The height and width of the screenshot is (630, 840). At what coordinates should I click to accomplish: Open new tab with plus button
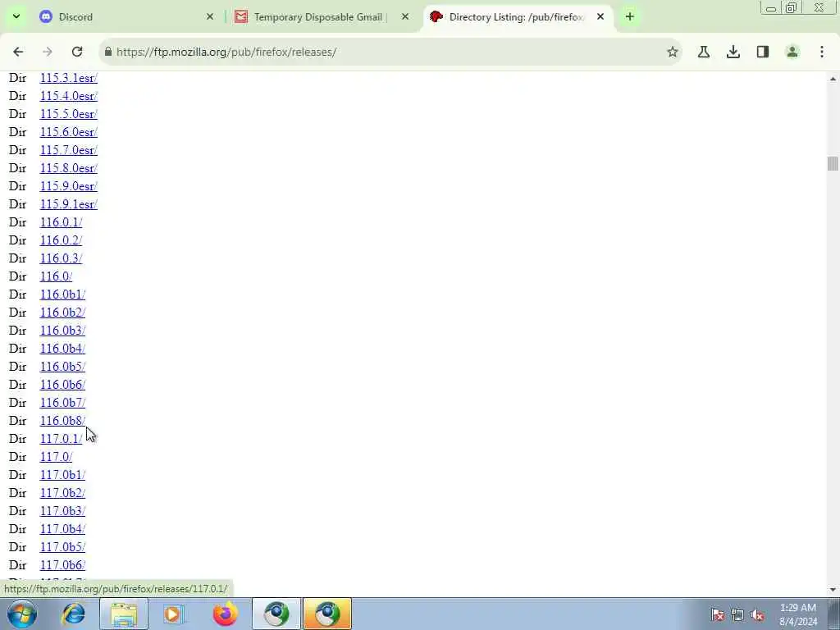click(x=629, y=16)
